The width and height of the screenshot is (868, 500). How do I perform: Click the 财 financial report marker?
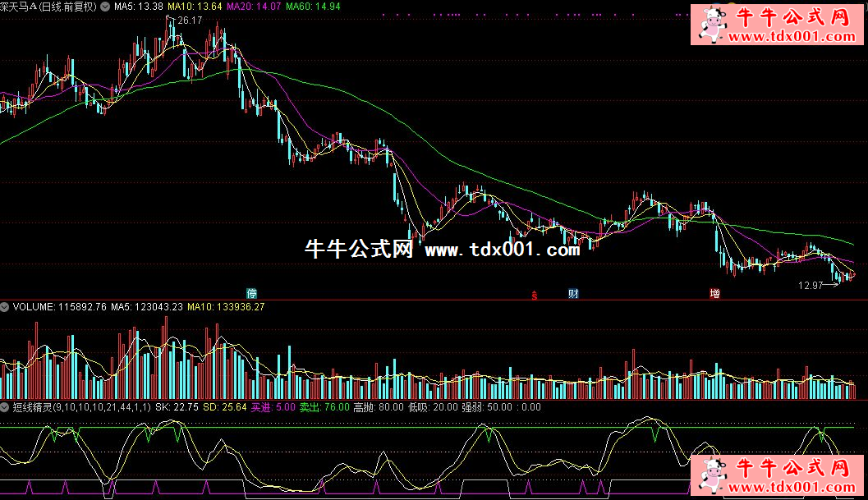pos(573,293)
